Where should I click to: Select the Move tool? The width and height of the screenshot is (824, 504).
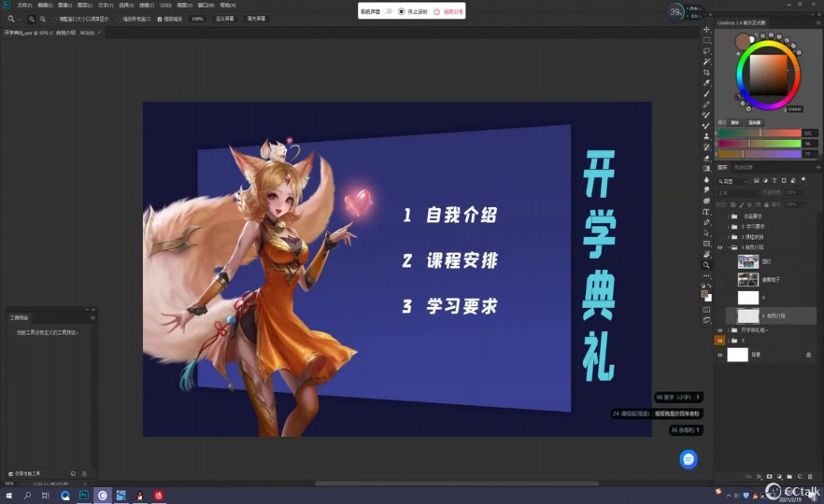point(706,30)
